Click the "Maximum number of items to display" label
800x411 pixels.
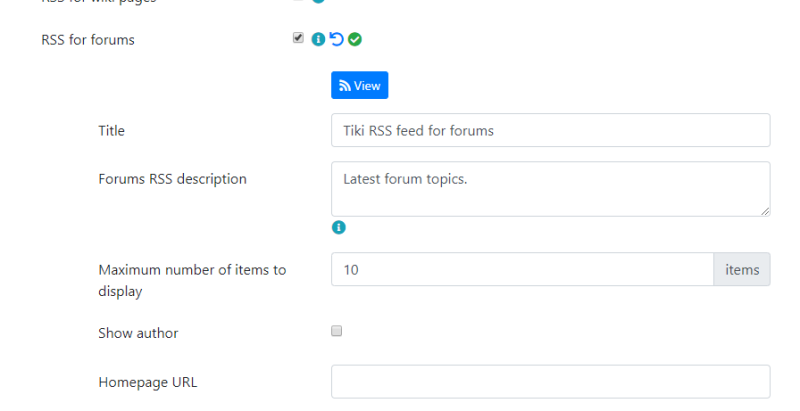[192, 280]
